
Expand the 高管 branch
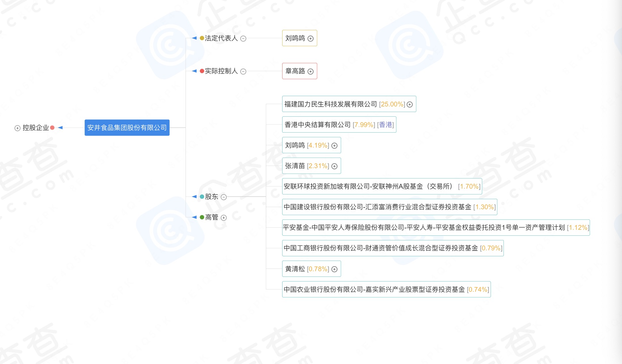click(x=224, y=217)
